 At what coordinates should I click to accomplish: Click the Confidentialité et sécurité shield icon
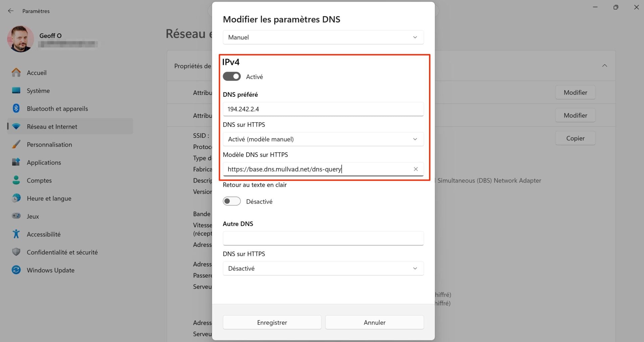16,252
